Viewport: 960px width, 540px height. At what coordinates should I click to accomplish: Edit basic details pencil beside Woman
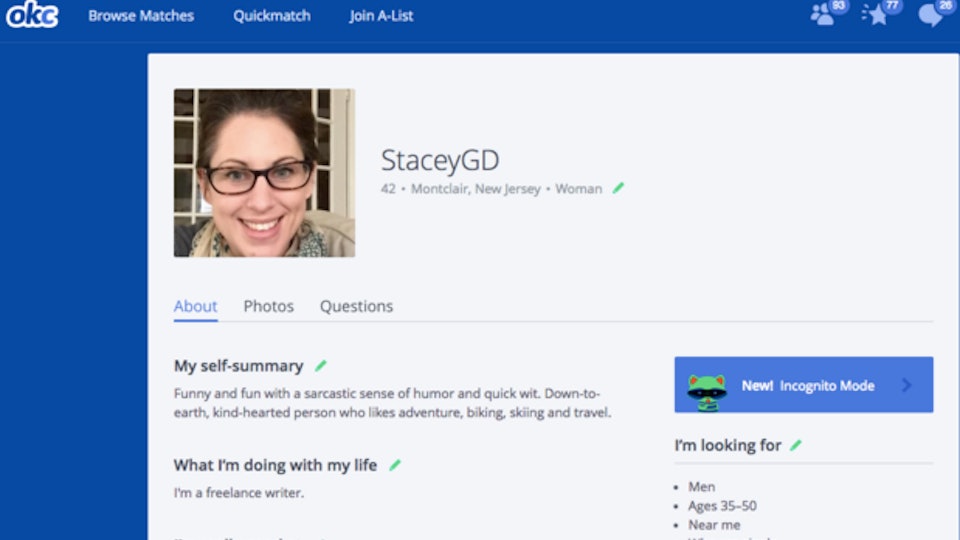tap(618, 188)
